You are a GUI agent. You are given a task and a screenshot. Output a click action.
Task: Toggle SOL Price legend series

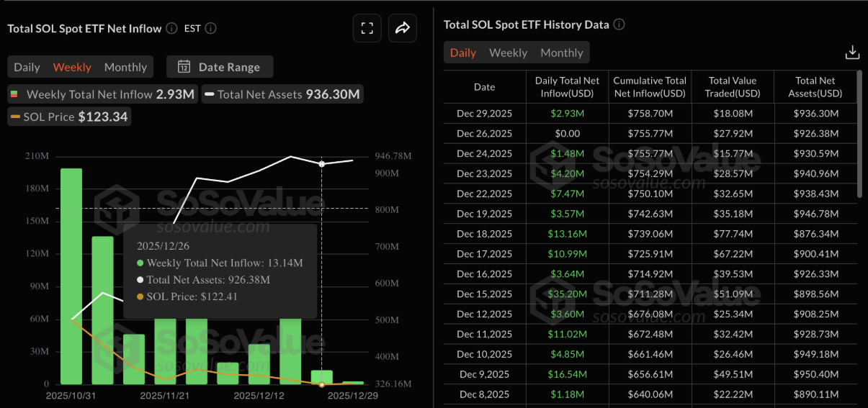coord(69,117)
